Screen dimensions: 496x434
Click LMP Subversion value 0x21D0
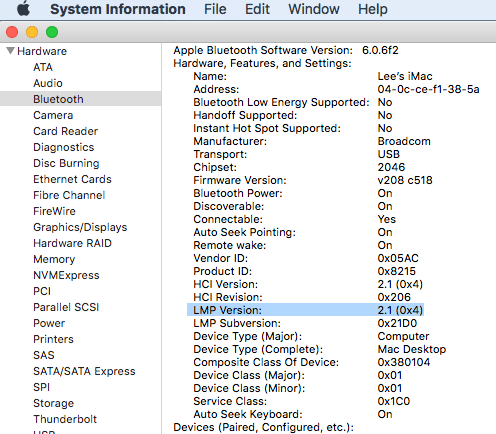[397, 323]
